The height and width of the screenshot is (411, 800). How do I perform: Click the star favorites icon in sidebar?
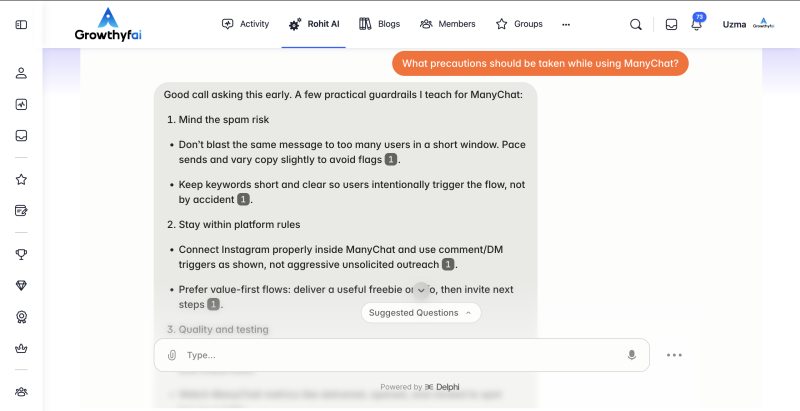(21, 180)
